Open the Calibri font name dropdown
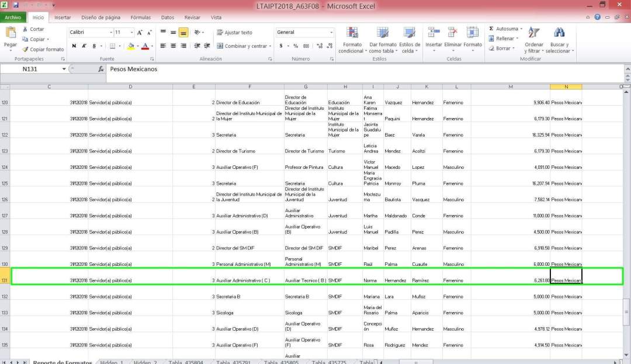631x364 pixels. tap(111, 33)
